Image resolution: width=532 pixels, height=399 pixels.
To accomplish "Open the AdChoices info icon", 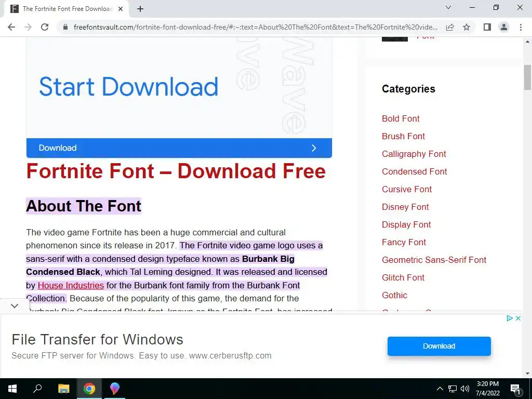I will point(510,318).
